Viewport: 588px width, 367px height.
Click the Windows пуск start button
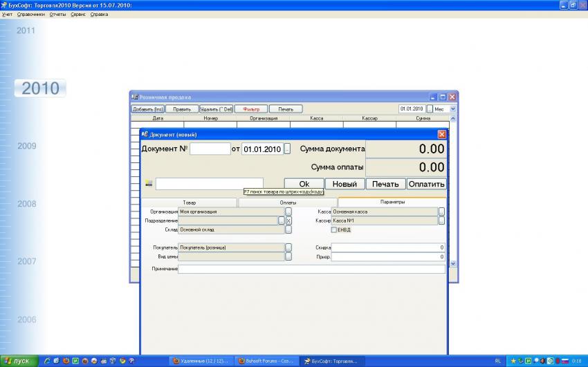[17, 361]
